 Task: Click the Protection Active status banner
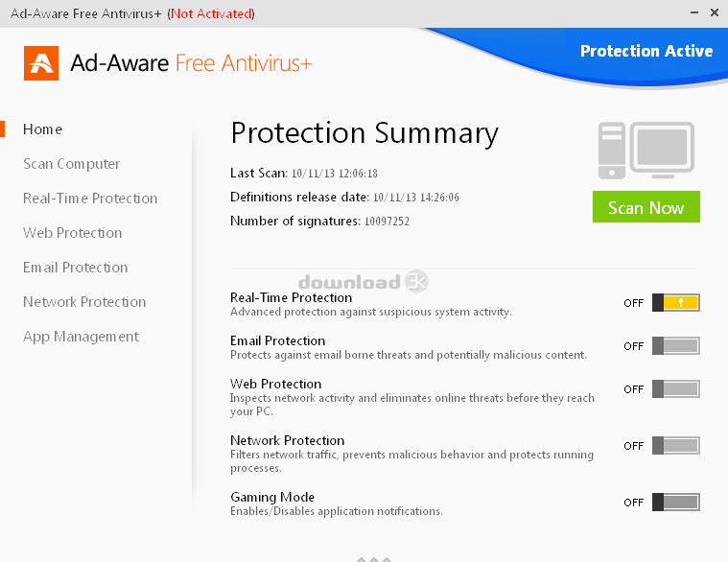click(x=646, y=51)
